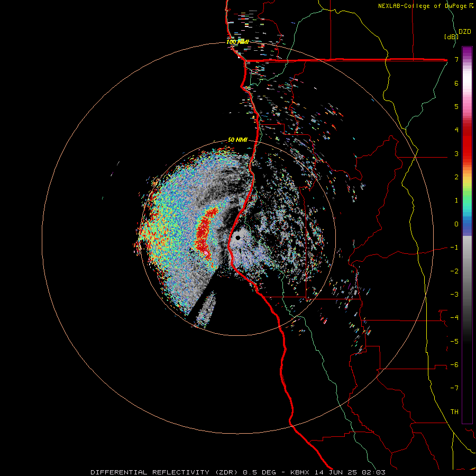Click the 3 value on the color scale

[456, 153]
